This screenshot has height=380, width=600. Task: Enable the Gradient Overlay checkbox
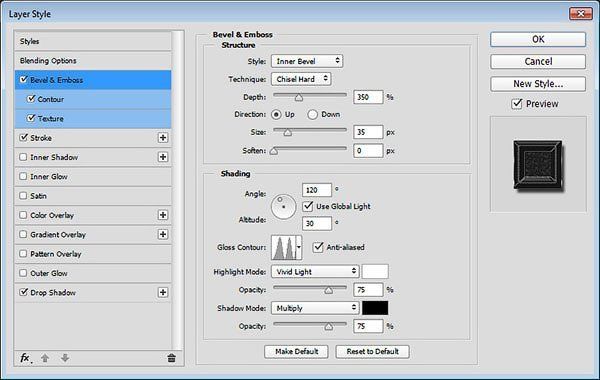coord(23,234)
